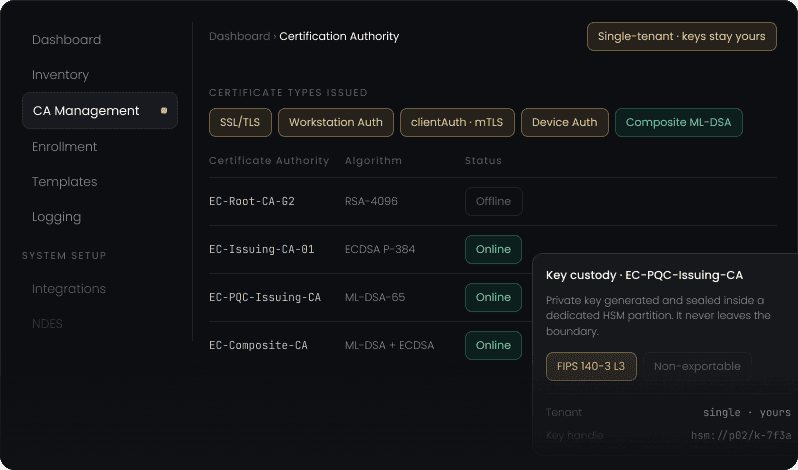Select the EC-PQC-Issuing-CA row name
798x470 pixels.
[265, 297]
